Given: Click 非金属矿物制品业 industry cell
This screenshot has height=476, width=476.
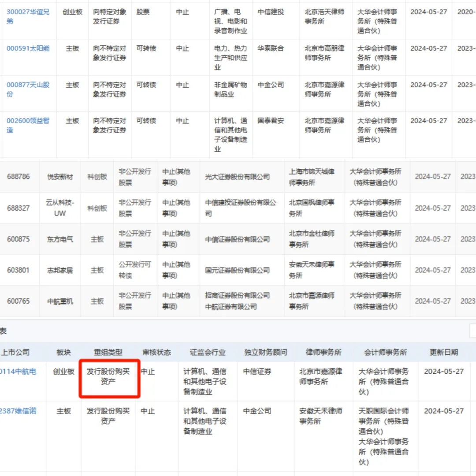Looking at the screenshot, I should pos(231,89).
